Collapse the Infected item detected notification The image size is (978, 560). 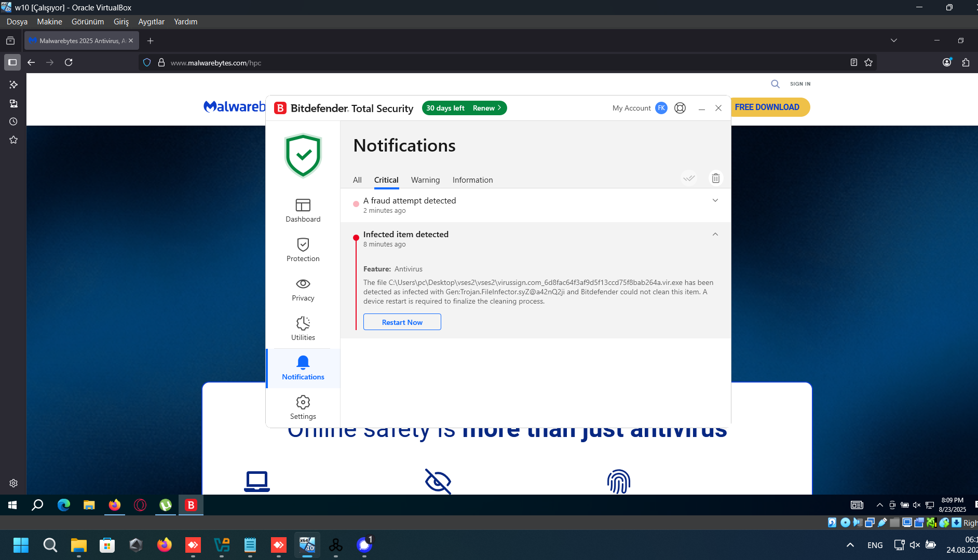pos(715,234)
